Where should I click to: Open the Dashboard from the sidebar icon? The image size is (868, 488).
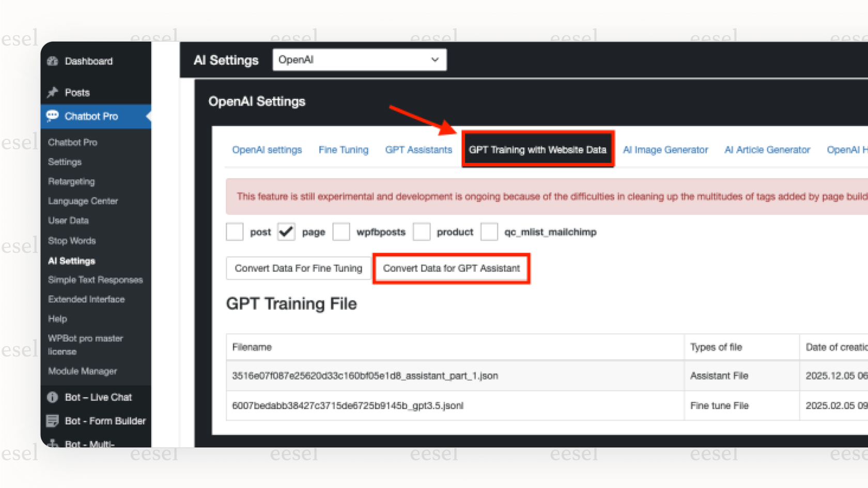53,61
